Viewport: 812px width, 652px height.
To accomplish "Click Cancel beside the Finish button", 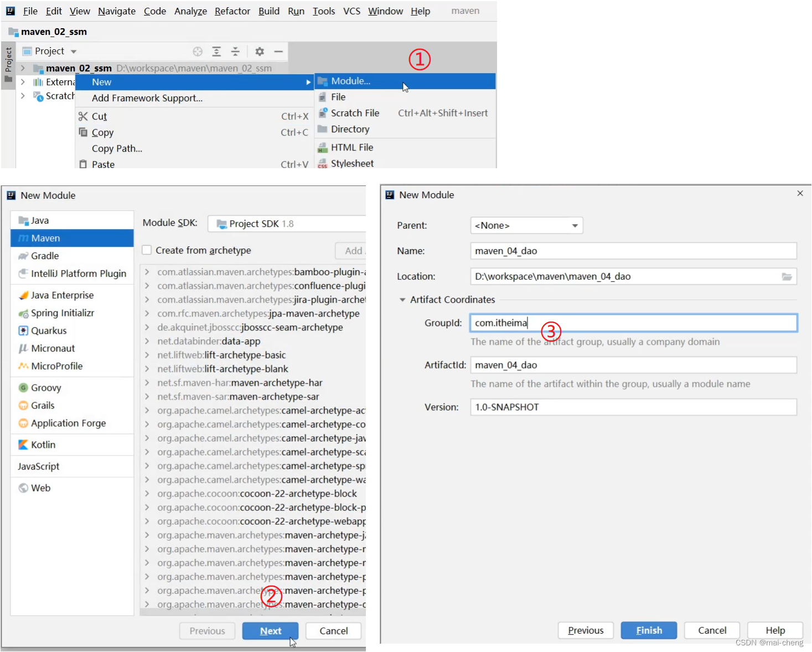I will 712,630.
